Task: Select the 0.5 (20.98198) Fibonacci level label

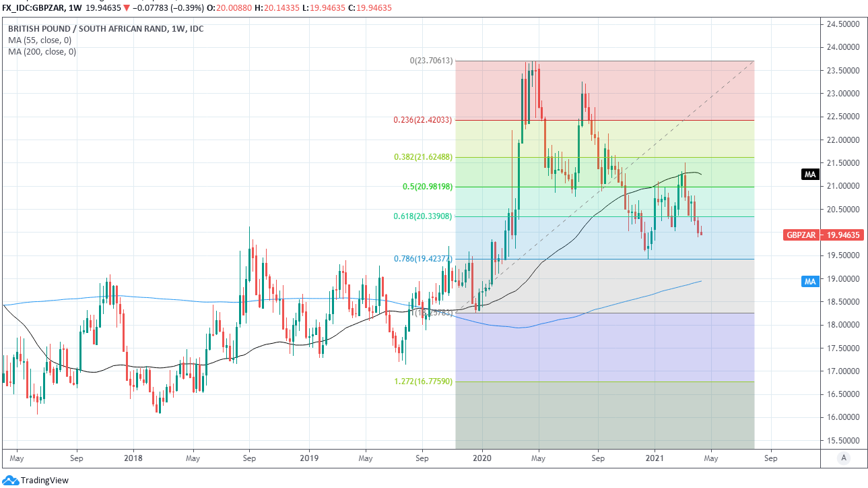Action: click(427, 187)
